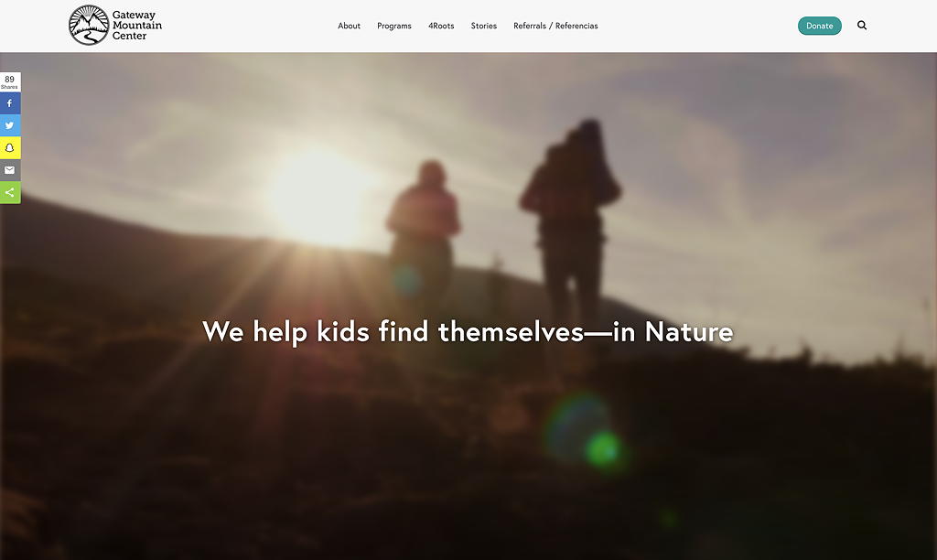This screenshot has height=560, width=937.
Task: Click the teal Donate button
Action: coord(819,26)
